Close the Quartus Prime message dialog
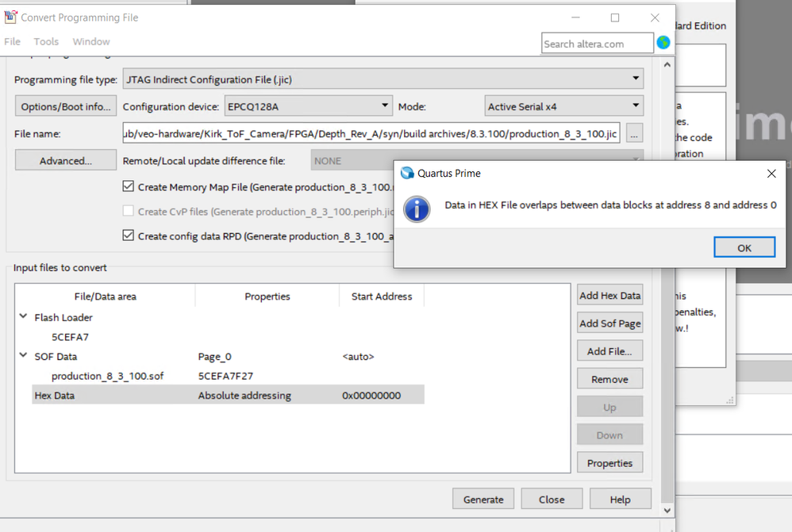 (x=771, y=174)
